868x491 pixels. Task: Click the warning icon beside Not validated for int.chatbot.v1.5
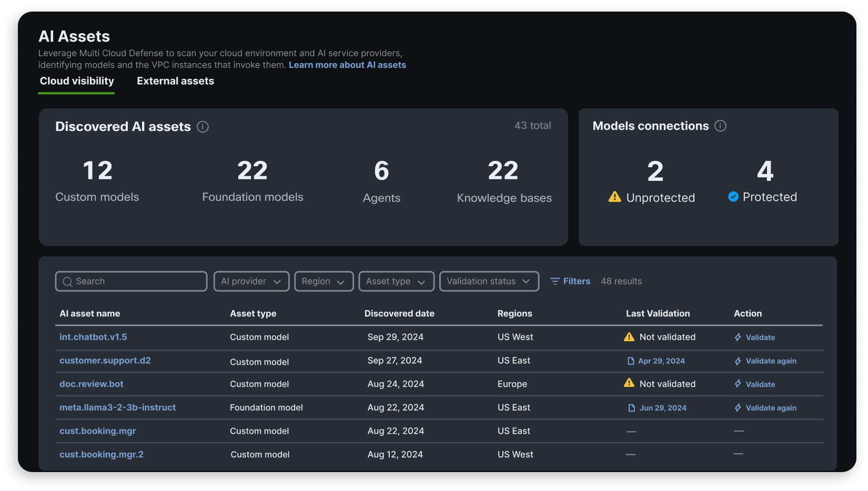point(629,337)
